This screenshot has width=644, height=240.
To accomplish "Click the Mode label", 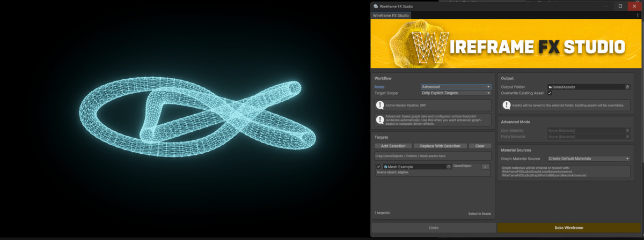I will (x=379, y=87).
